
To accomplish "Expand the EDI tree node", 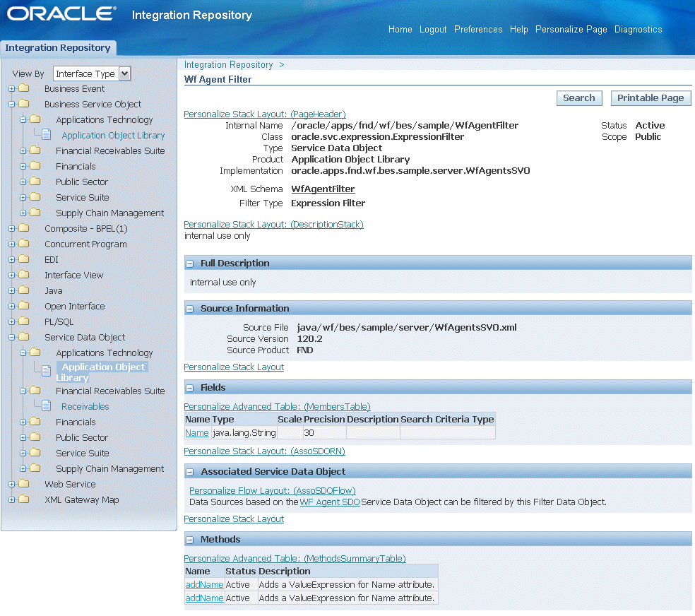I will [x=11, y=260].
